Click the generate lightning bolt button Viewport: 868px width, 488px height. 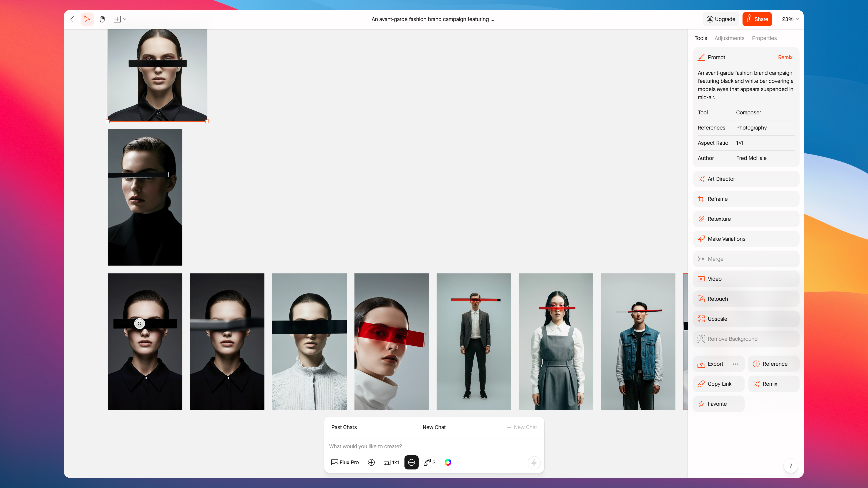pos(534,463)
